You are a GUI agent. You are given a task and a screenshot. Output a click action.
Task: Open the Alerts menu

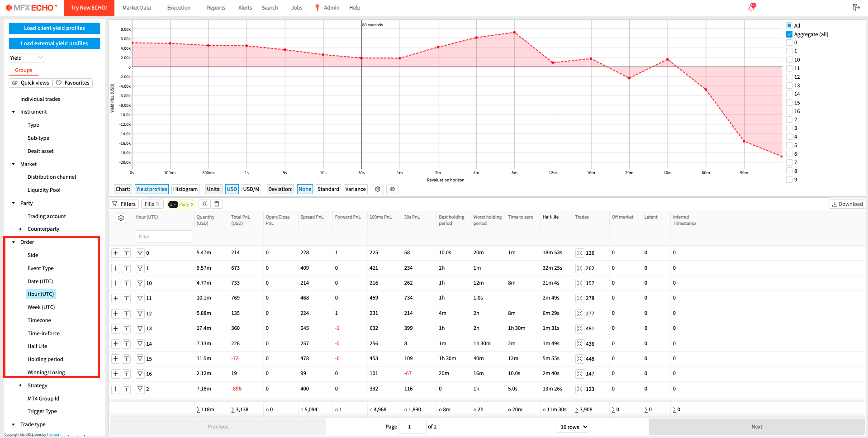pos(245,8)
